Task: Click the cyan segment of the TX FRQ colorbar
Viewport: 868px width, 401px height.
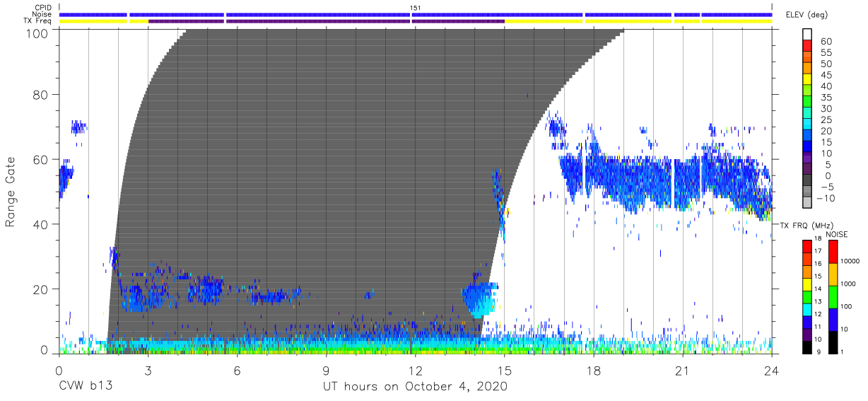Action: (x=807, y=309)
